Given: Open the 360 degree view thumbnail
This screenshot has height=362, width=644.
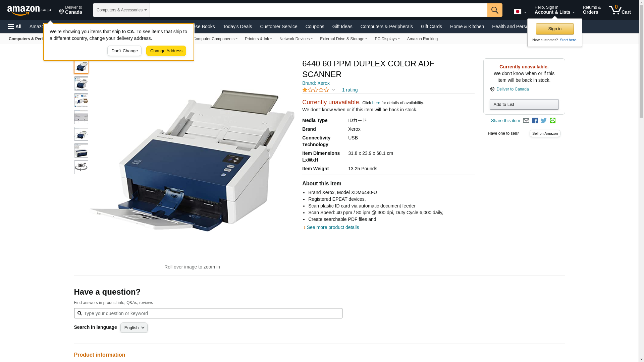Looking at the screenshot, I should coord(81,167).
